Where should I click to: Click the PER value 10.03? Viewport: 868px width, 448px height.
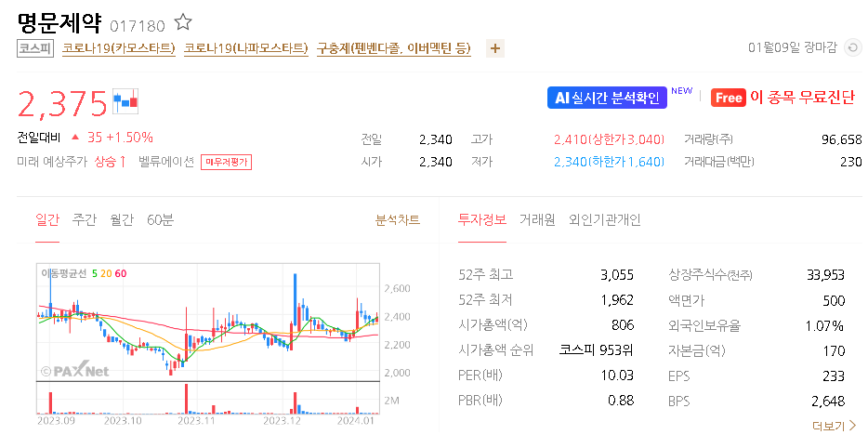(617, 375)
